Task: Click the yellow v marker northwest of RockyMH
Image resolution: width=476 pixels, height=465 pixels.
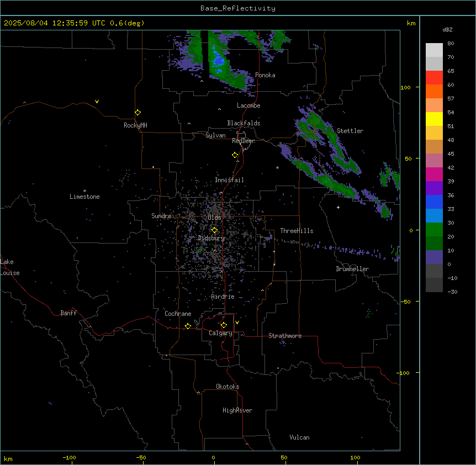Action: 97,102
